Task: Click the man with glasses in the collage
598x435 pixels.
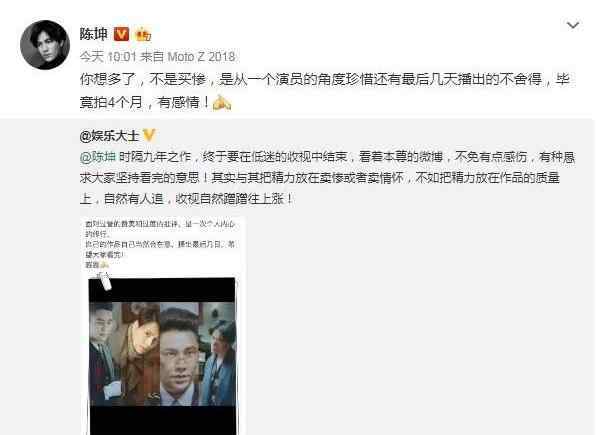Action: coord(180,355)
